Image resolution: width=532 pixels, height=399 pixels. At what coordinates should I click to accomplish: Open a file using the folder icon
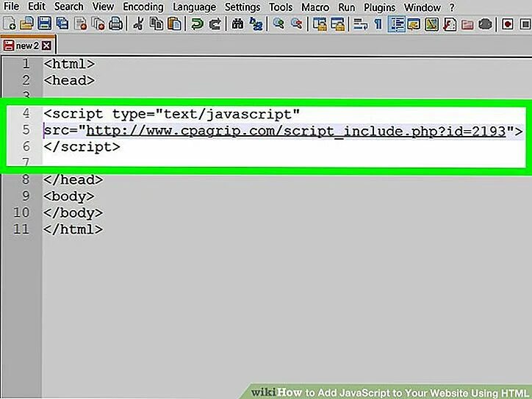pos(26,24)
